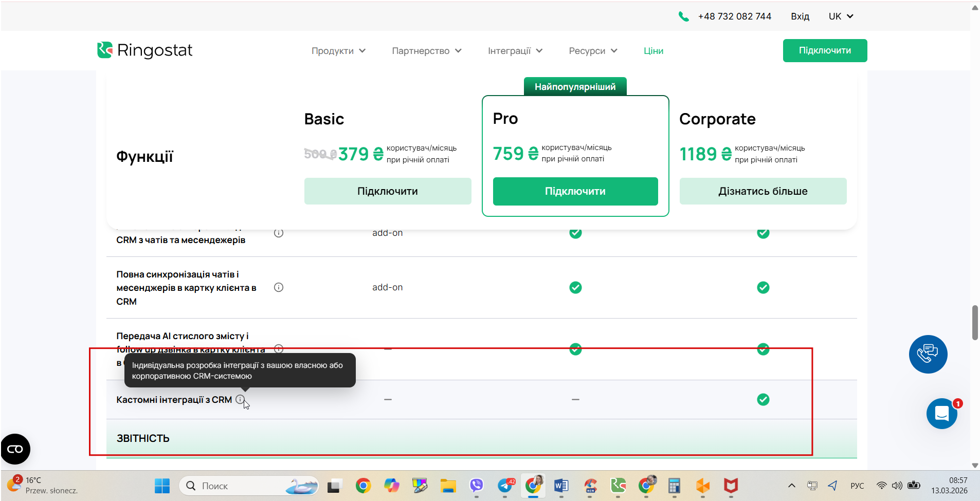Open McAfee from the taskbar
The height and width of the screenshot is (501, 980).
[731, 486]
